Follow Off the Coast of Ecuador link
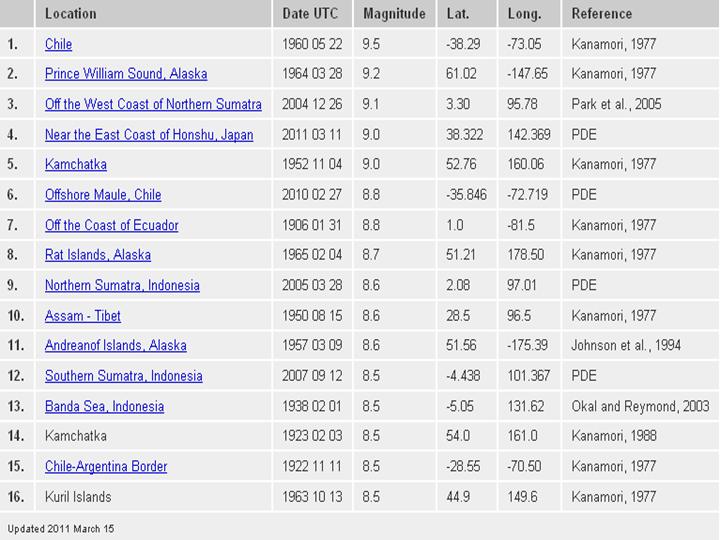720x540 pixels. tap(112, 225)
